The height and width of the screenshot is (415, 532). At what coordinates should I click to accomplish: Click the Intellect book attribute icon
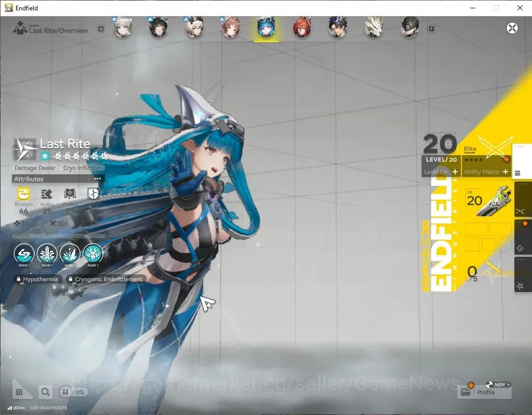click(70, 194)
